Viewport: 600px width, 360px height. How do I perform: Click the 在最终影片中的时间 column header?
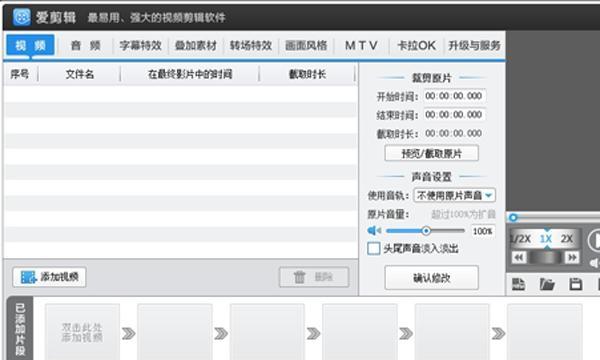(190, 74)
